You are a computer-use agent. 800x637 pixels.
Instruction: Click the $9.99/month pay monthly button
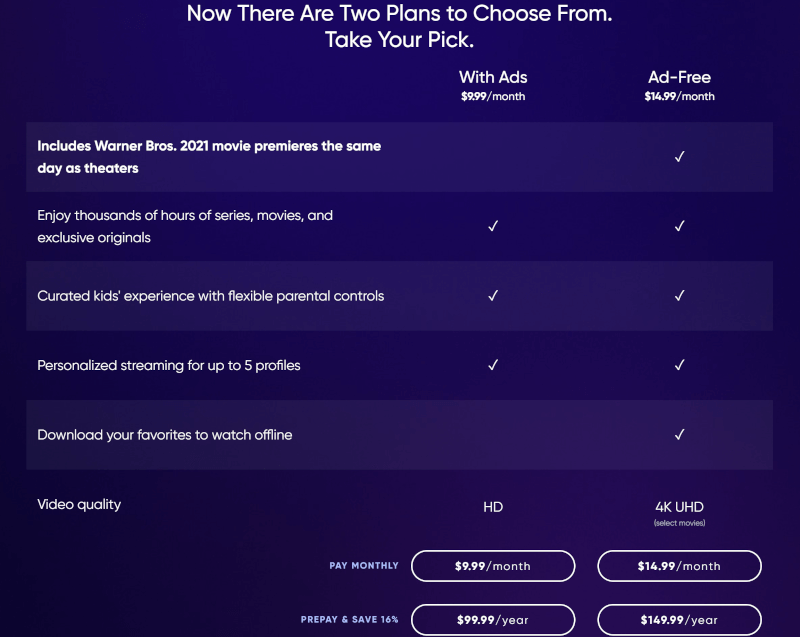pyautogui.click(x=492, y=566)
